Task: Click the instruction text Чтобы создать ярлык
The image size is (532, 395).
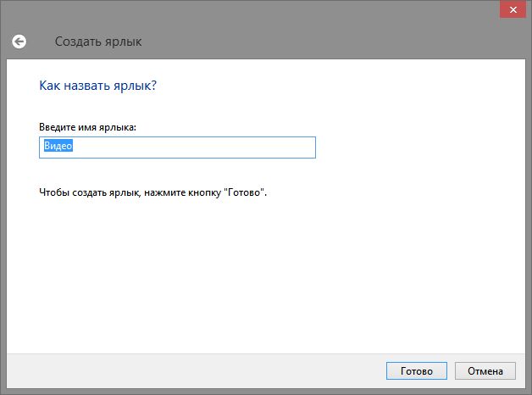Action: point(93,192)
